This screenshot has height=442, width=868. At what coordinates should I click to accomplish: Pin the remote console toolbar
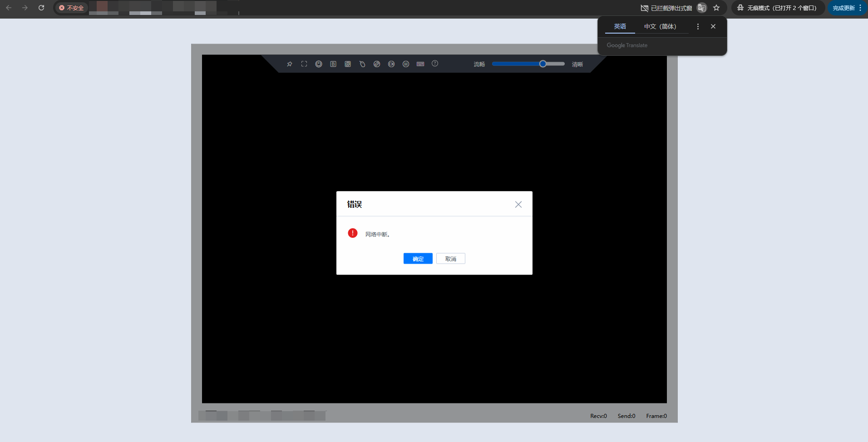coord(290,64)
